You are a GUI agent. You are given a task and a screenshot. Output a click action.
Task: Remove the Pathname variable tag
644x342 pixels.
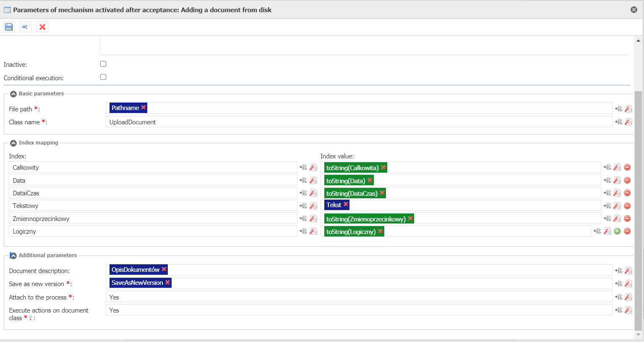[x=143, y=108]
